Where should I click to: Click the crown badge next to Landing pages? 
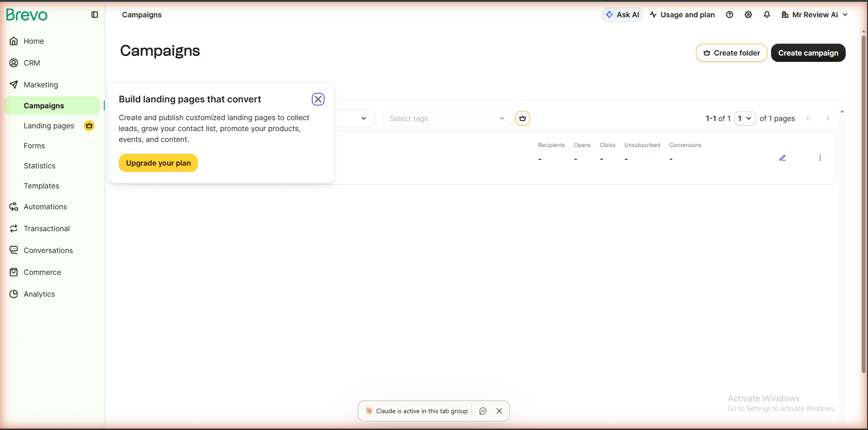[x=89, y=126]
